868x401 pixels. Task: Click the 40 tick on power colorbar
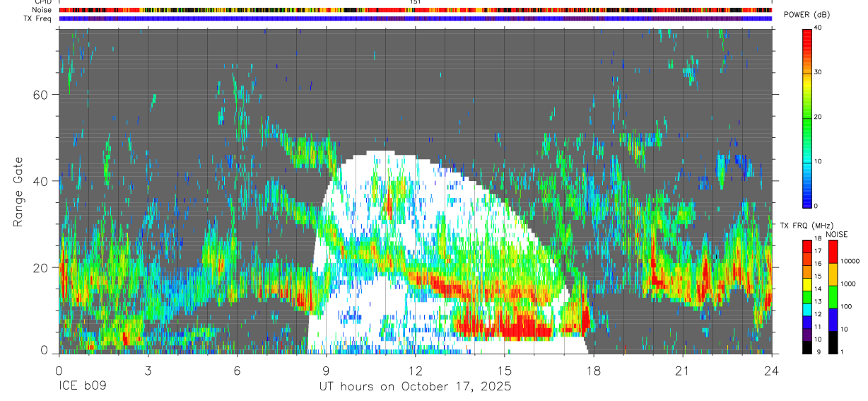[x=818, y=28]
